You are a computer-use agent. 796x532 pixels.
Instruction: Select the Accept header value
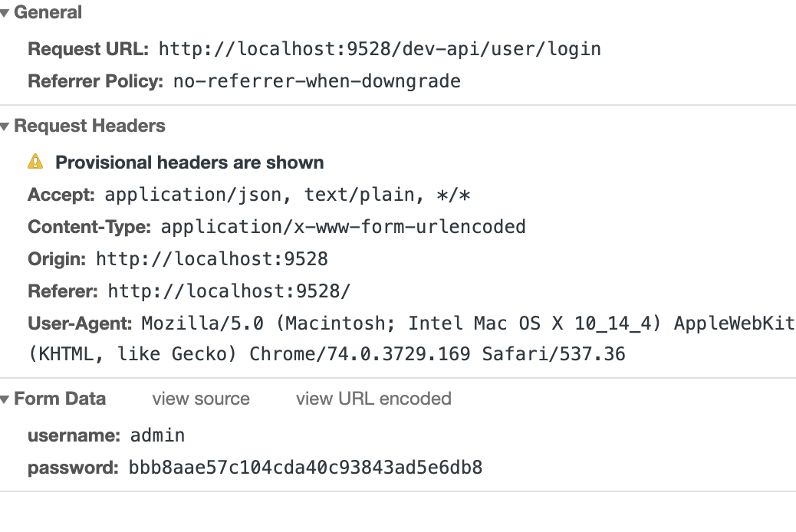click(x=288, y=195)
